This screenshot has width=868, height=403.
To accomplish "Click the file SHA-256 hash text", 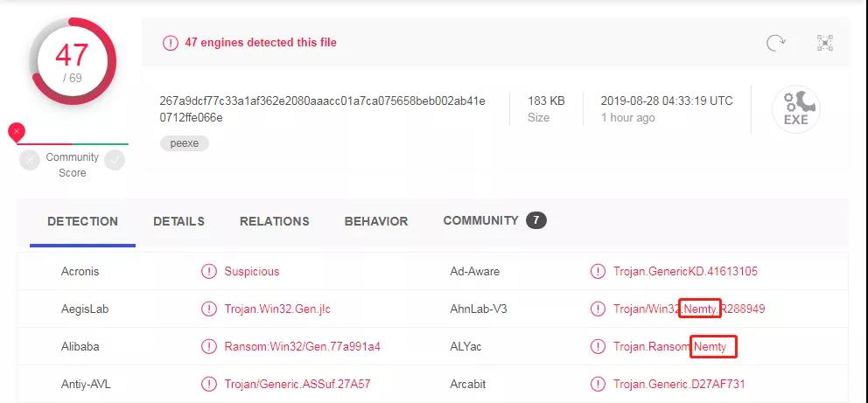I will (323, 109).
